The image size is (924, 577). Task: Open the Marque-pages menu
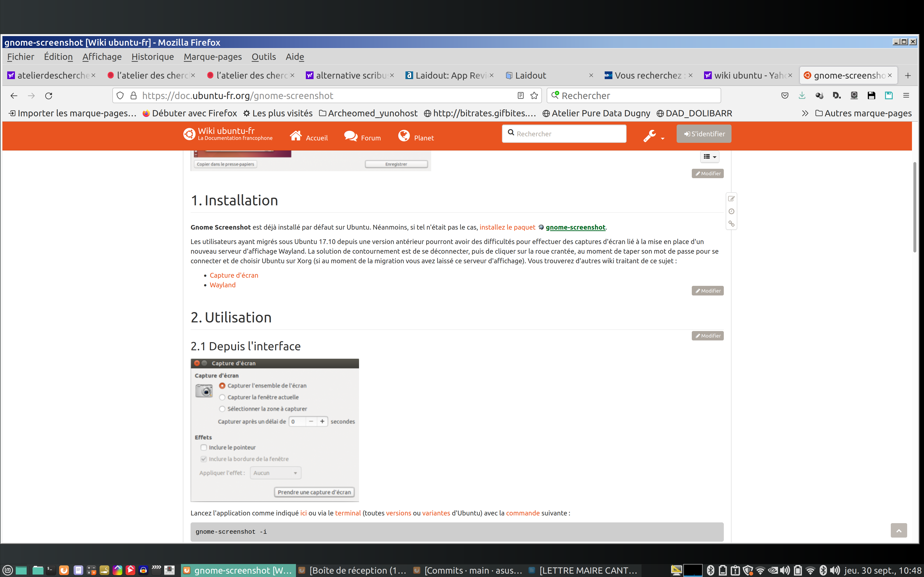pyautogui.click(x=213, y=57)
